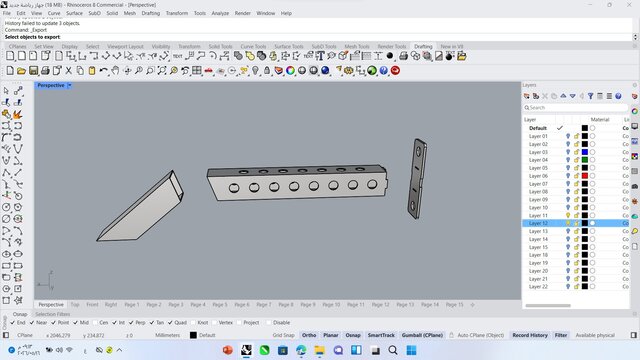Select the Circle tool in left sidebar
640x360 pixels.
click(x=6, y=207)
